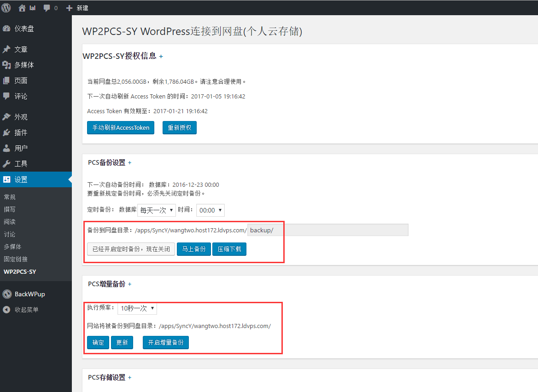Click the 重新授权 button
Viewport: 538px width, 392px height.
(180, 128)
